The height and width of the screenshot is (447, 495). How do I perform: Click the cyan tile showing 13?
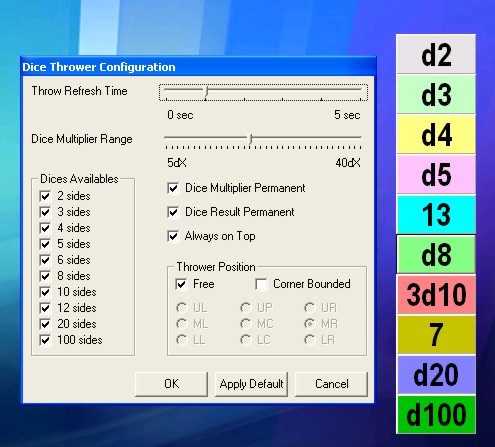pos(436,214)
